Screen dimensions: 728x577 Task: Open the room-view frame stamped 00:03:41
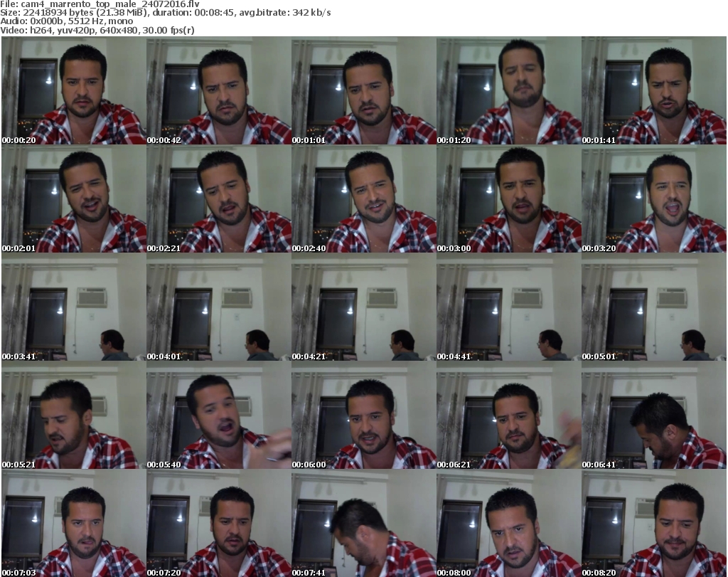click(74, 307)
